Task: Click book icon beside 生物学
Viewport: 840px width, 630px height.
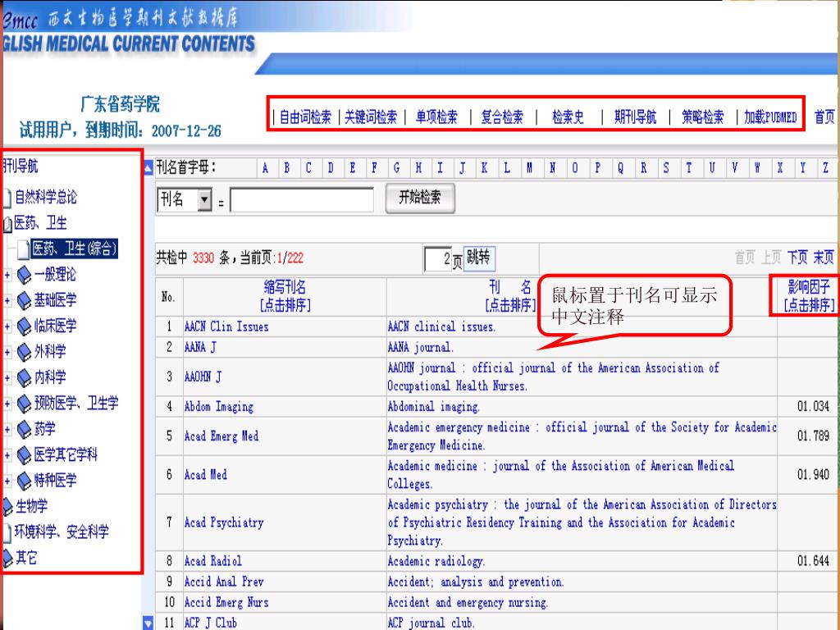Action: (x=7, y=506)
